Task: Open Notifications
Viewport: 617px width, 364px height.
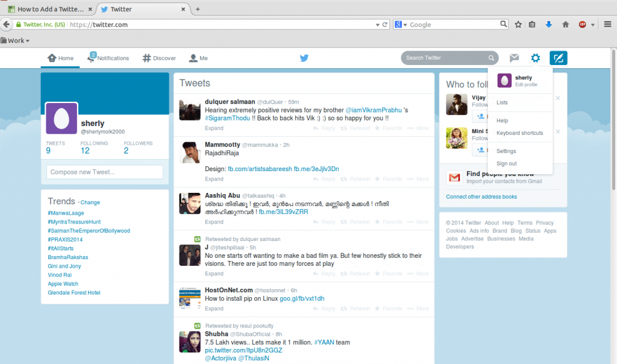Action: click(108, 58)
